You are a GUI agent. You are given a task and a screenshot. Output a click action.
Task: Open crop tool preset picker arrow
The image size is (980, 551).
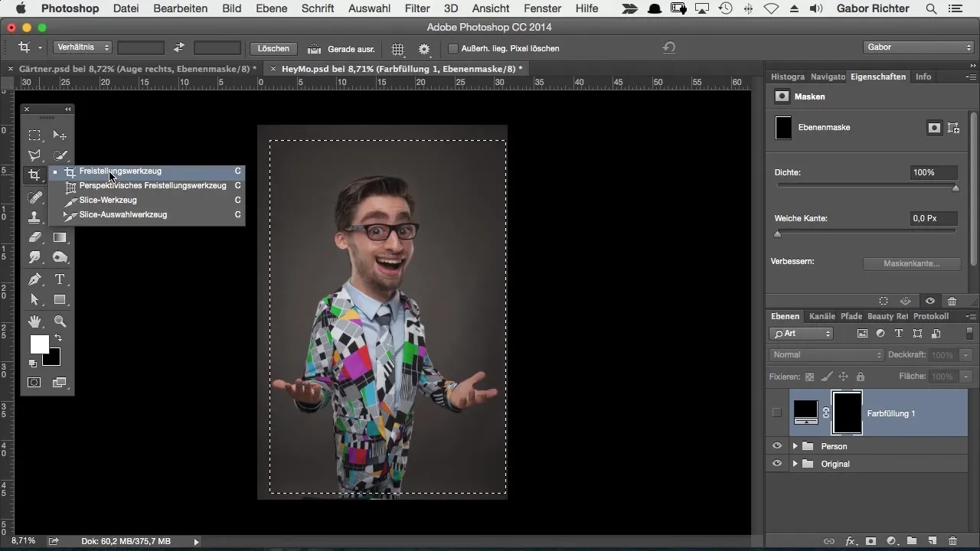[40, 48]
